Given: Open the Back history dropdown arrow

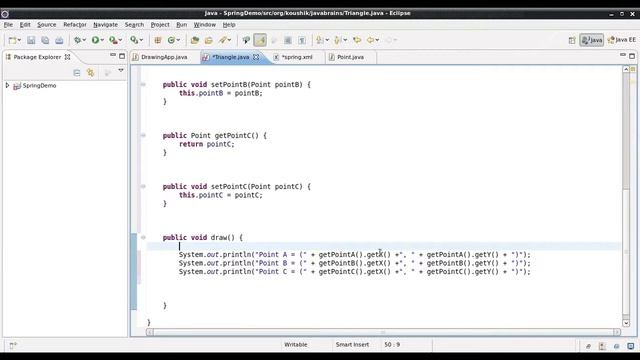Looking at the screenshot, I should point(377,40).
